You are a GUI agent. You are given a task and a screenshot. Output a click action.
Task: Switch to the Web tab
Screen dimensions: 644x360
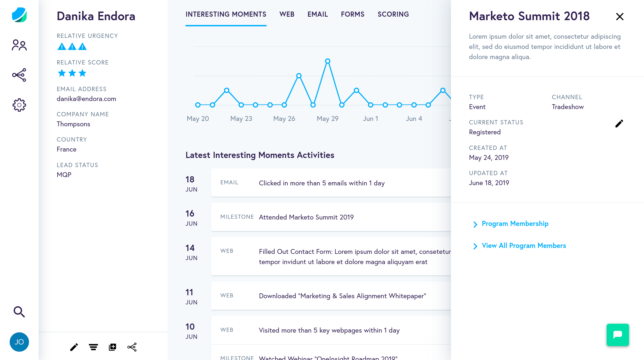[287, 14]
